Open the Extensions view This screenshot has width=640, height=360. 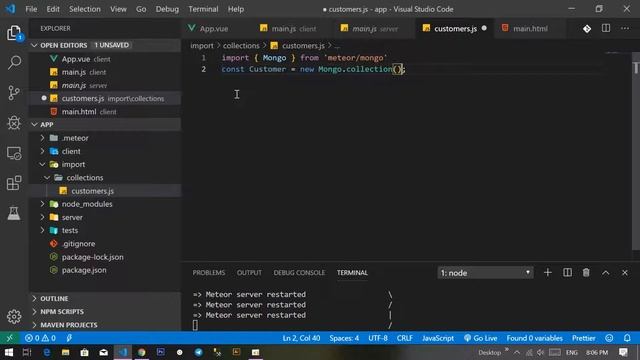14,183
